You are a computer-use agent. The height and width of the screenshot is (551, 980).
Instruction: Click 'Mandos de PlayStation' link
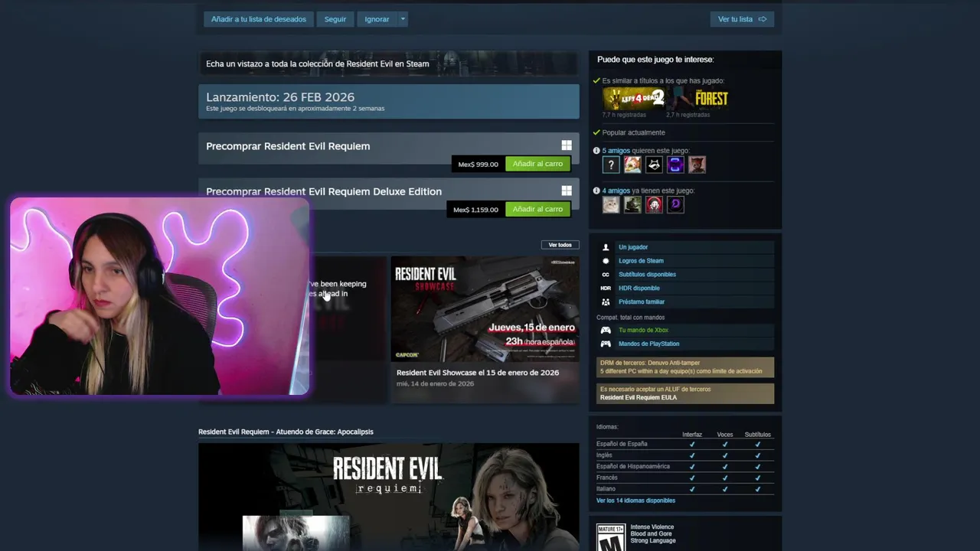click(648, 344)
